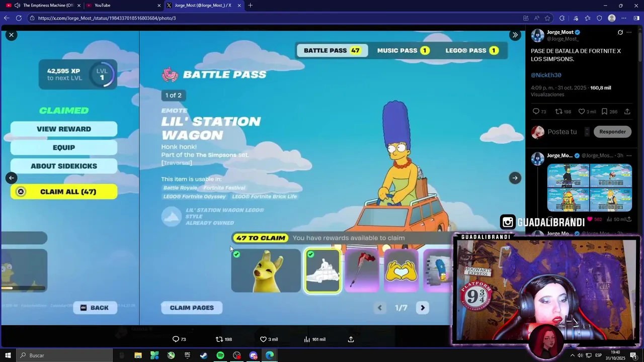Click BATTLE PASS 47 tab in photo
The image size is (644, 362).
(x=332, y=50)
